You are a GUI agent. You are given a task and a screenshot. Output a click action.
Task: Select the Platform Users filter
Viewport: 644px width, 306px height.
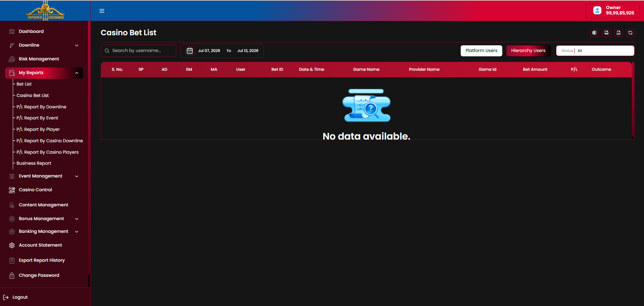coord(481,51)
